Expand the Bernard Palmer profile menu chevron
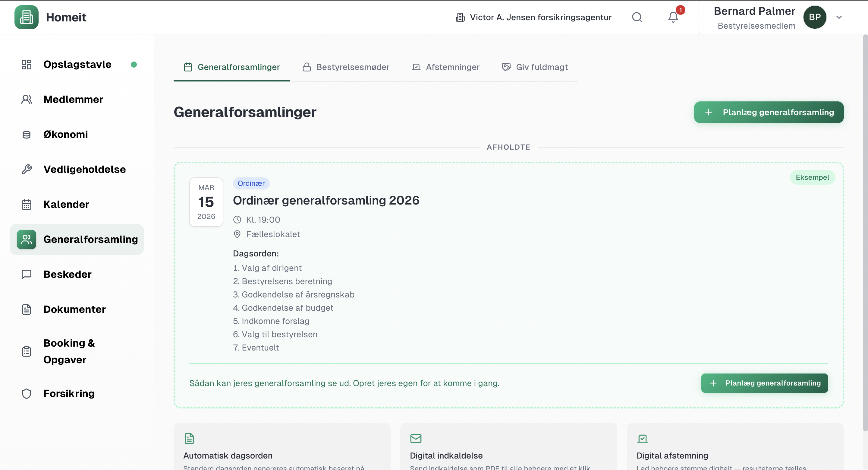This screenshot has height=470, width=868. tap(839, 17)
